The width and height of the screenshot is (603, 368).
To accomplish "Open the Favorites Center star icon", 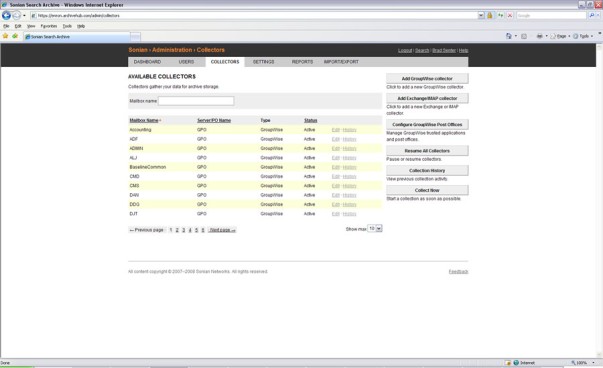I will click(5, 36).
